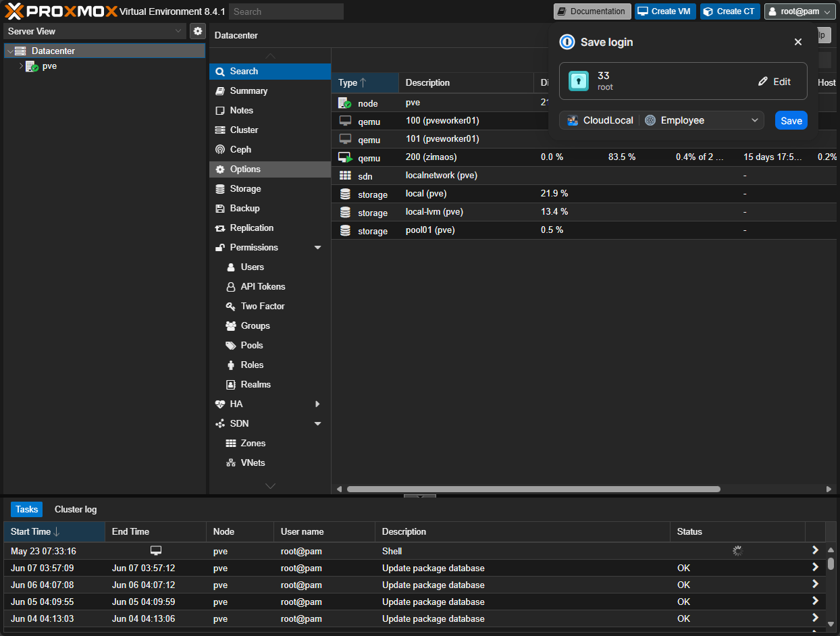
Task: Collapse the Datacenter tree node
Action: [x=9, y=51]
